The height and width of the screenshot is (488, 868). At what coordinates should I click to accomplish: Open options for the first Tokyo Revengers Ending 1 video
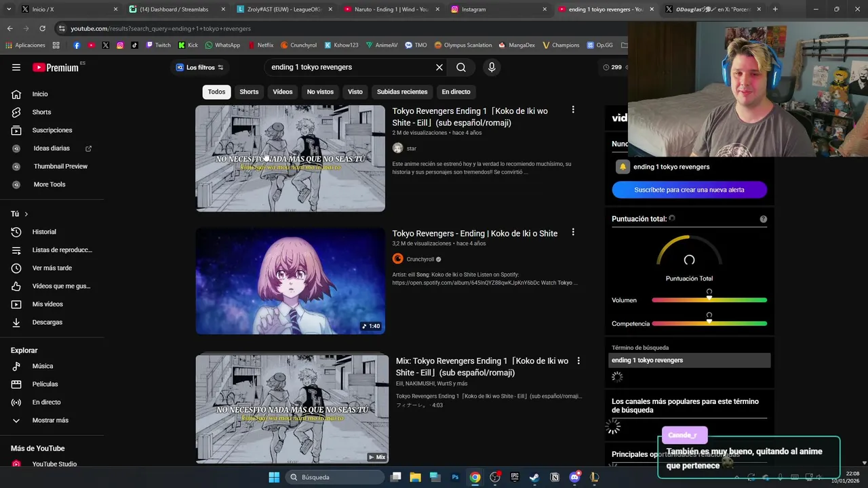[573, 110]
